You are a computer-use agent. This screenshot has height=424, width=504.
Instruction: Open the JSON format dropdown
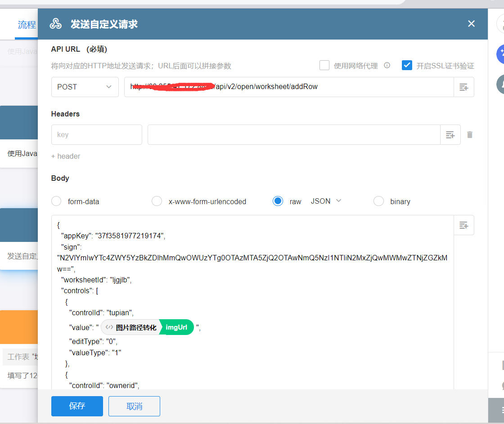(326, 201)
